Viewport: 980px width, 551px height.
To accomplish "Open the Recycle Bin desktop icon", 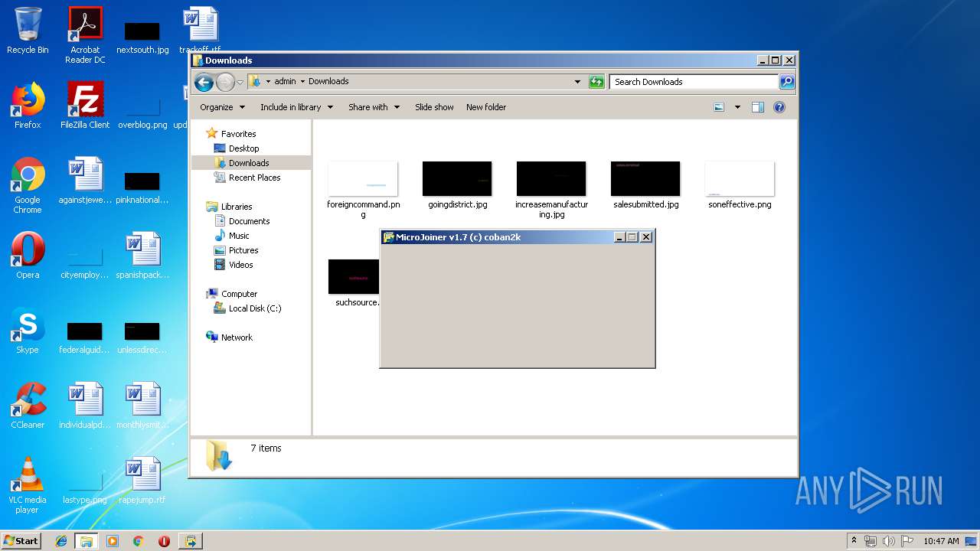I will point(28,31).
